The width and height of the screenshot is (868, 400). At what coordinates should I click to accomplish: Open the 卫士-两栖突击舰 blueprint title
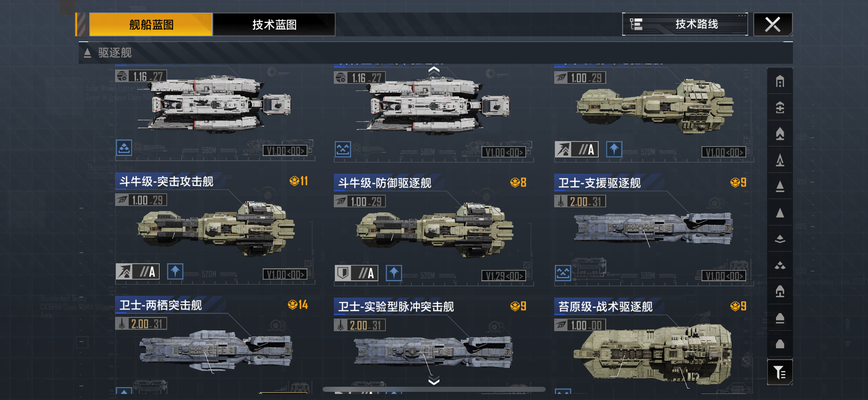(x=161, y=305)
